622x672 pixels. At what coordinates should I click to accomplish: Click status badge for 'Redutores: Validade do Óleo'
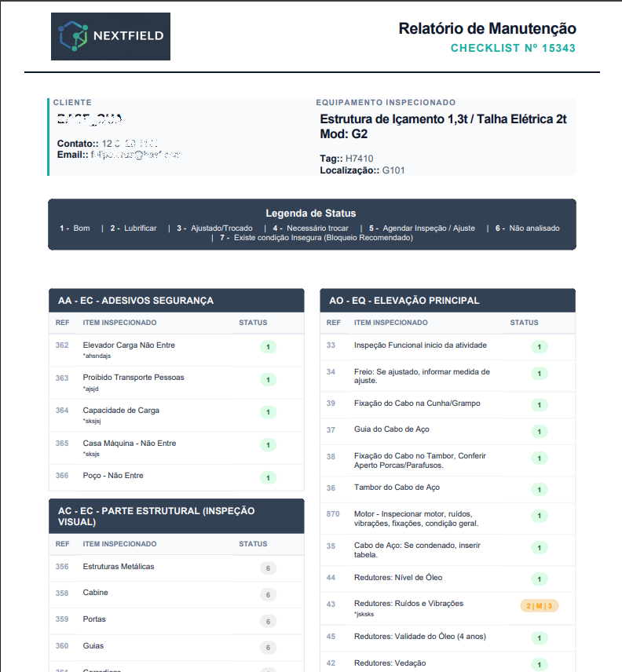[x=540, y=638]
